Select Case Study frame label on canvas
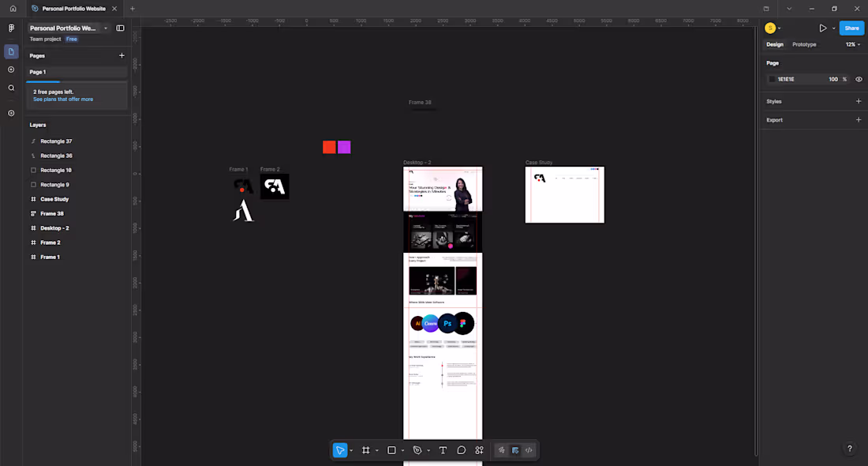This screenshot has height=466, width=868. tap(539, 163)
